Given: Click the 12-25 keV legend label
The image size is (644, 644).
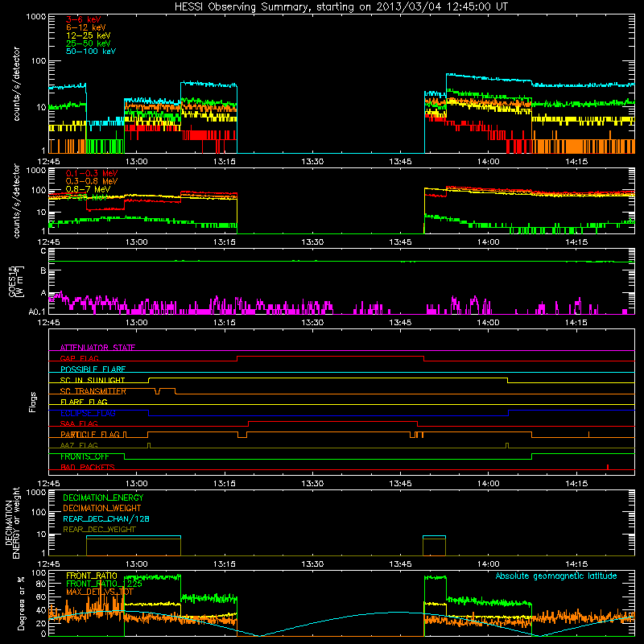Looking at the screenshot, I should [x=89, y=35].
